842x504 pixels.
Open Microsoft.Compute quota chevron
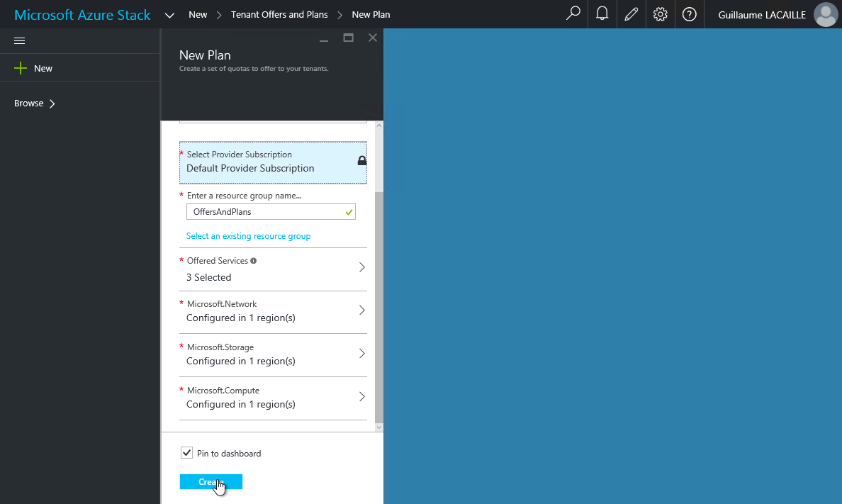coord(362,396)
